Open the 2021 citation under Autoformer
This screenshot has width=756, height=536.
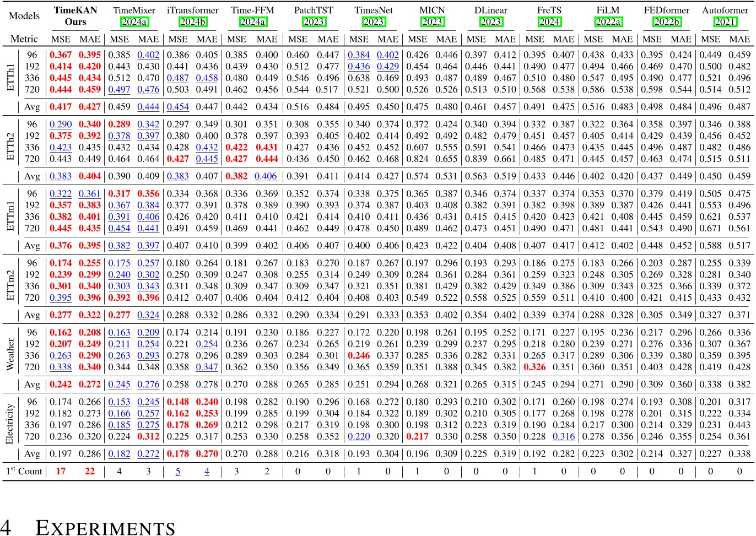pyautogui.click(x=725, y=22)
